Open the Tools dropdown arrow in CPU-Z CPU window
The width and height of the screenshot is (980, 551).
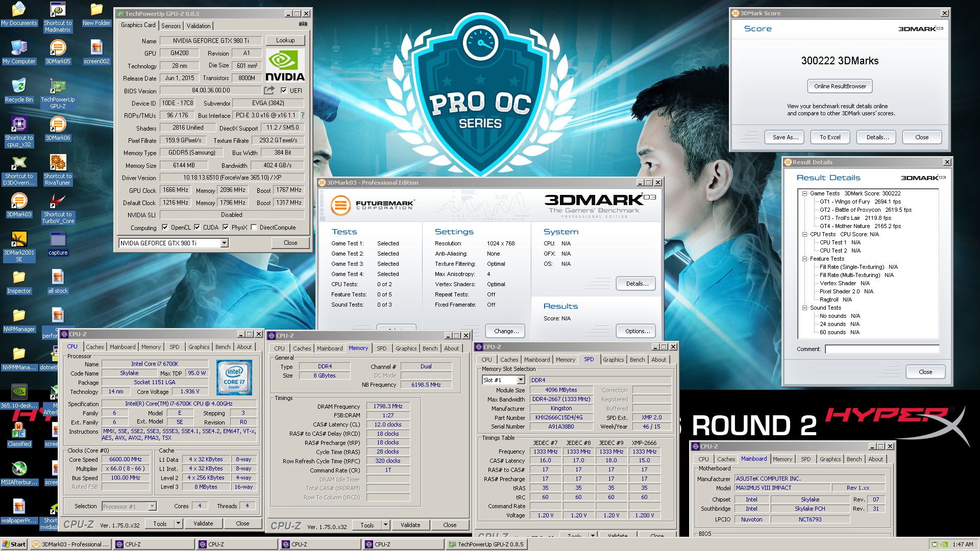pyautogui.click(x=178, y=523)
